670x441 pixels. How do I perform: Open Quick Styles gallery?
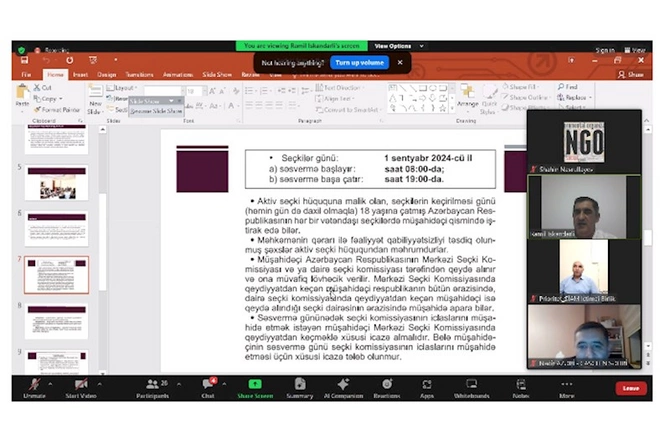489,100
